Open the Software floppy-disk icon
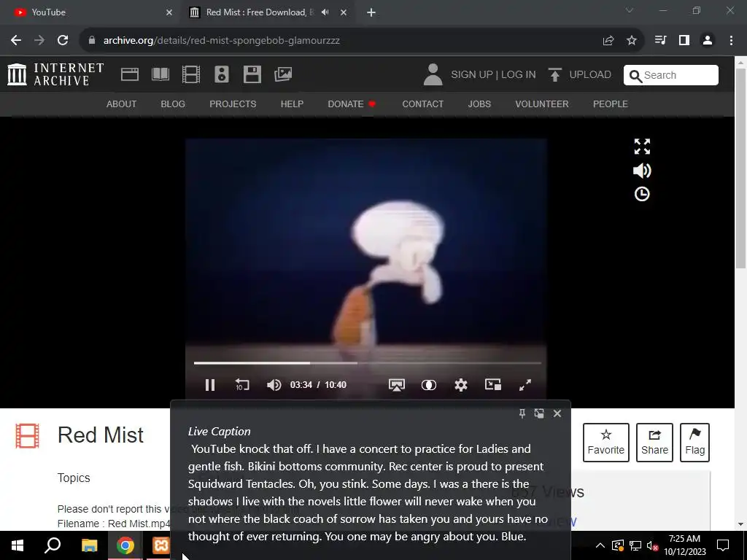Image resolution: width=747 pixels, height=560 pixels. click(x=252, y=75)
